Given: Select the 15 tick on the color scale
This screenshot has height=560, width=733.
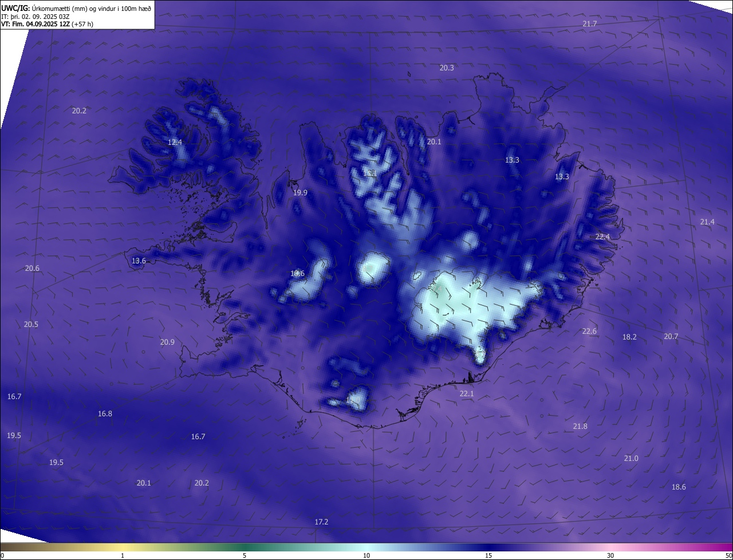Looking at the screenshot, I should [x=488, y=555].
